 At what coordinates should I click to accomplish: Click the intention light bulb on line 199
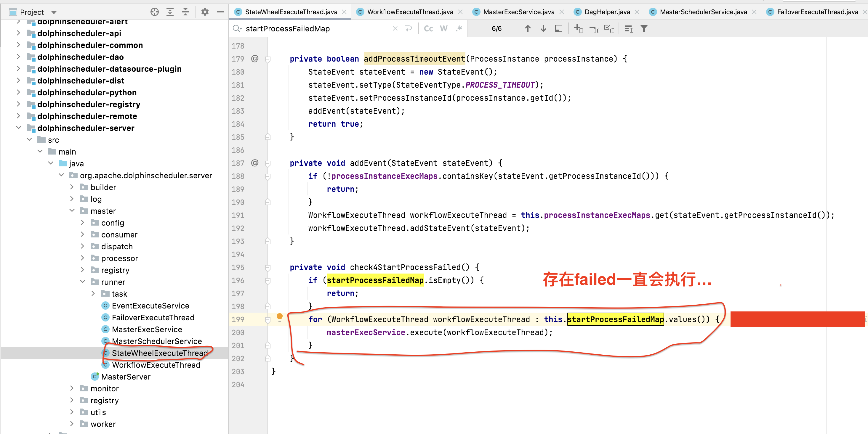[x=279, y=317]
